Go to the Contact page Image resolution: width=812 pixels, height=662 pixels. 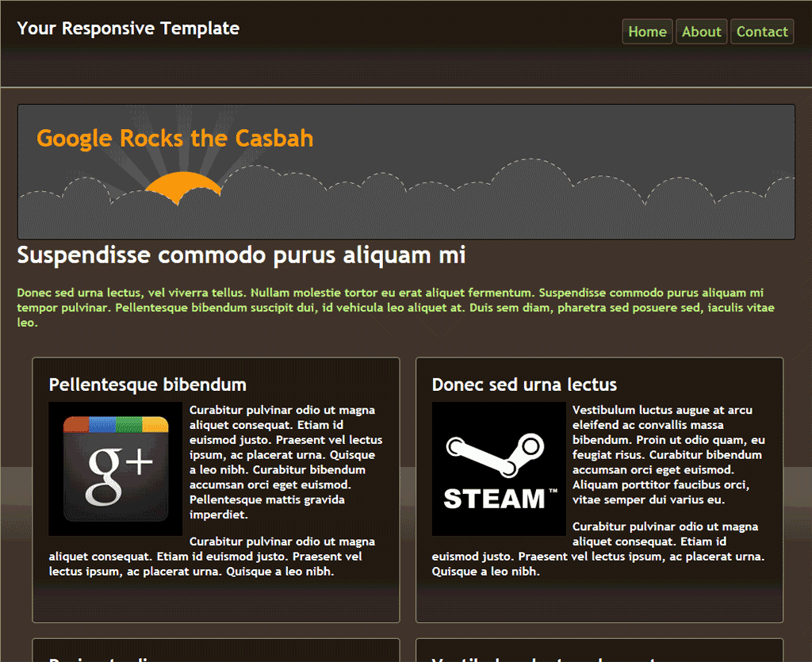click(x=762, y=32)
